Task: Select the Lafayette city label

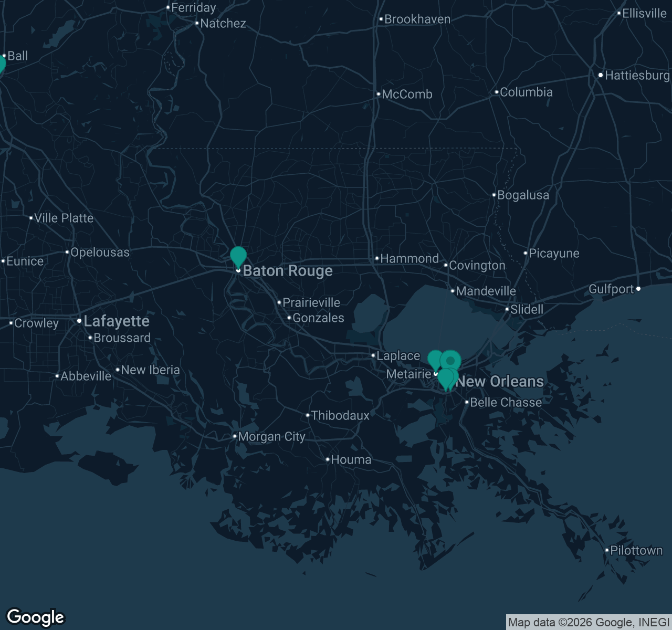Action: 117,321
